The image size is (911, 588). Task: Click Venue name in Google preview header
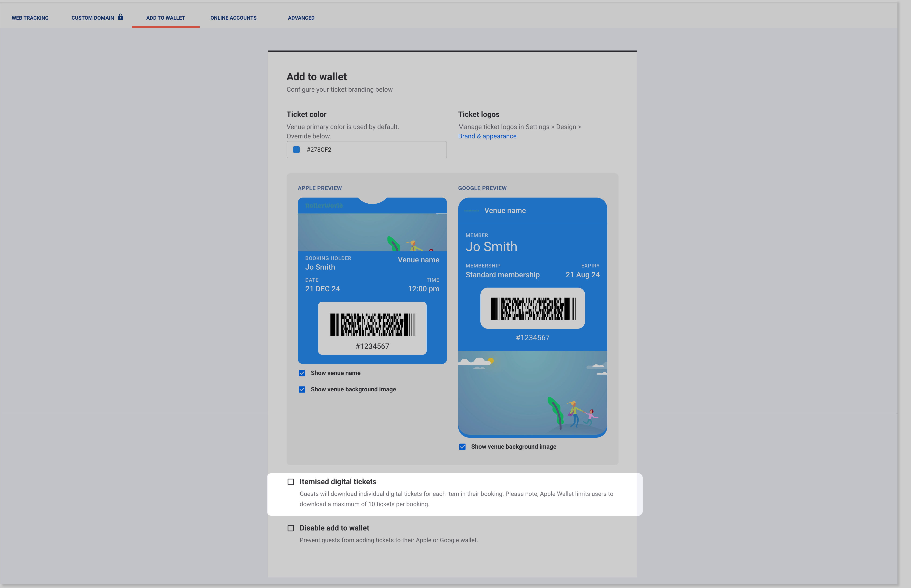click(x=505, y=210)
